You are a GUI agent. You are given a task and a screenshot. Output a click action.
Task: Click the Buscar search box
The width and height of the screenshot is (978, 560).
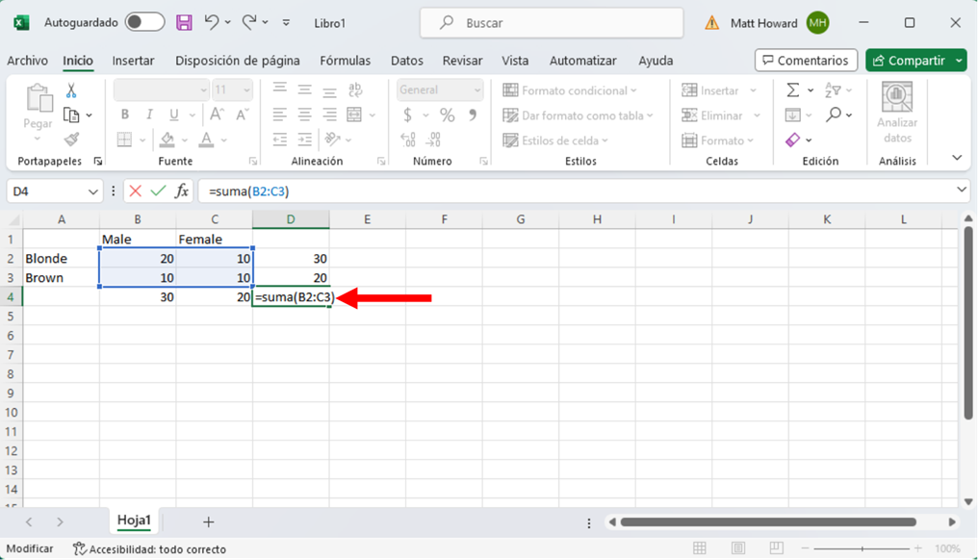click(x=552, y=22)
